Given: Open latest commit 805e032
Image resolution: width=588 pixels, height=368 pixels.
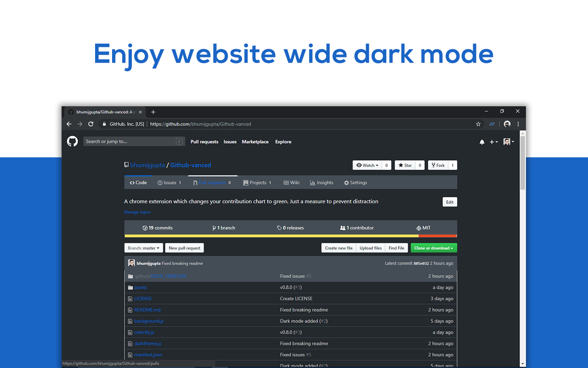Looking at the screenshot, I should point(421,264).
